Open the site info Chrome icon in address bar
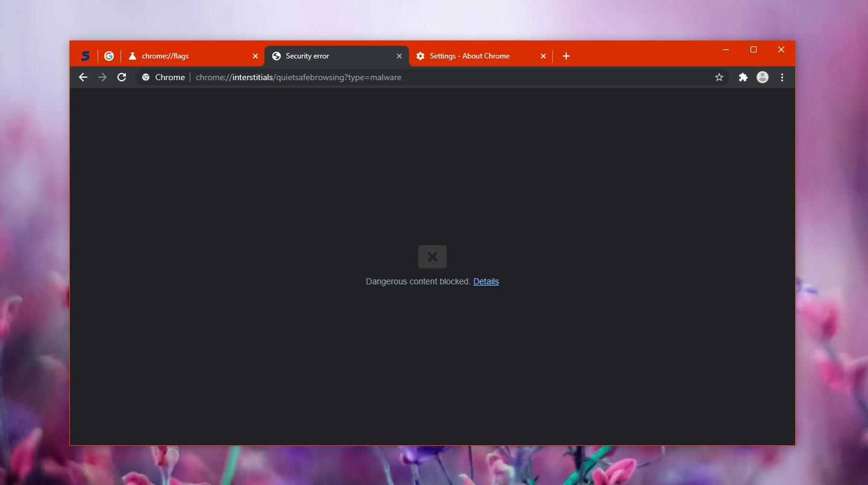This screenshot has width=868, height=485. (145, 77)
